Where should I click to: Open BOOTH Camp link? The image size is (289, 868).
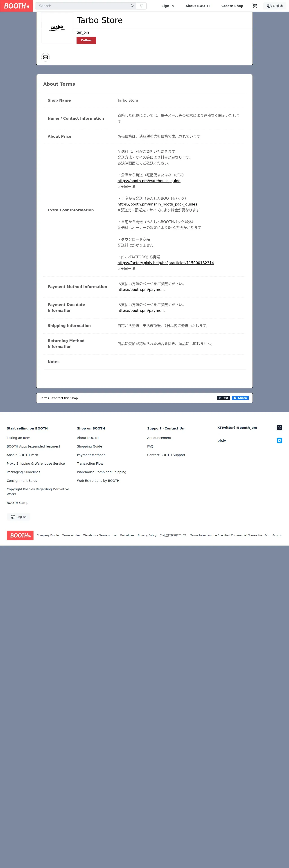click(18, 503)
